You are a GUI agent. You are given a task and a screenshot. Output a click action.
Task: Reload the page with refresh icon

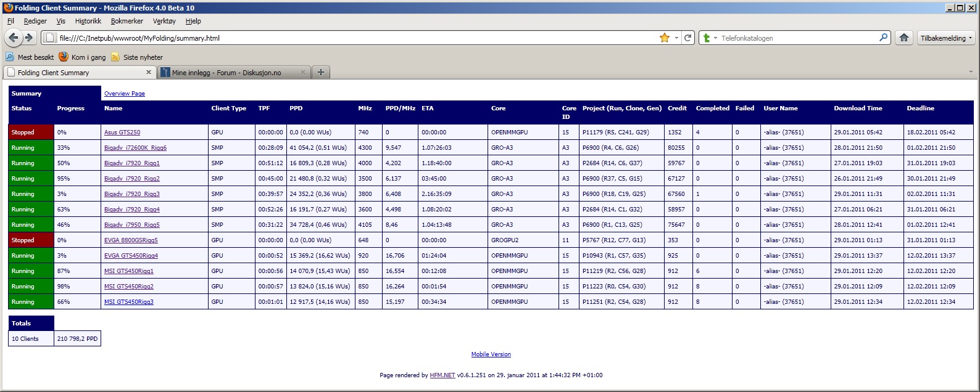click(x=688, y=38)
